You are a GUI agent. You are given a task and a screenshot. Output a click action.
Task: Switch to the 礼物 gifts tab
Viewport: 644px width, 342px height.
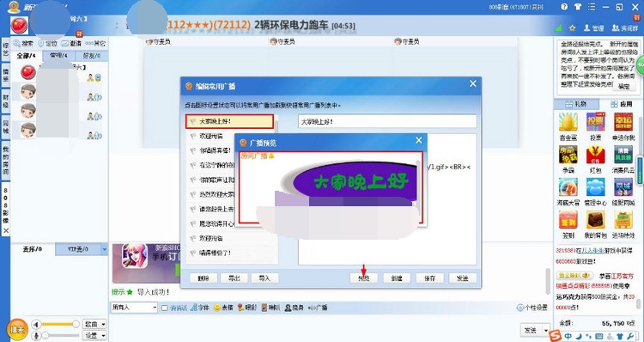[576, 104]
